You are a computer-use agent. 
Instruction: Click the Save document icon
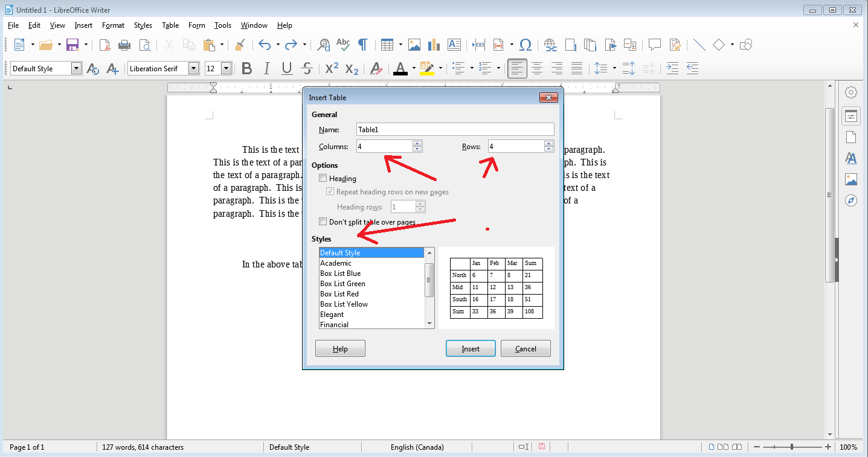point(72,45)
